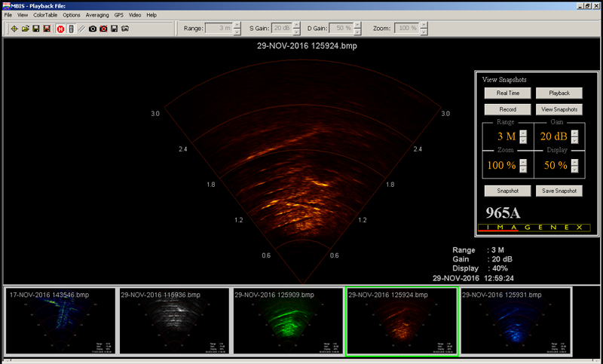Select the green 29-NOV-2016 125909.bmp thumbnail

click(x=286, y=322)
